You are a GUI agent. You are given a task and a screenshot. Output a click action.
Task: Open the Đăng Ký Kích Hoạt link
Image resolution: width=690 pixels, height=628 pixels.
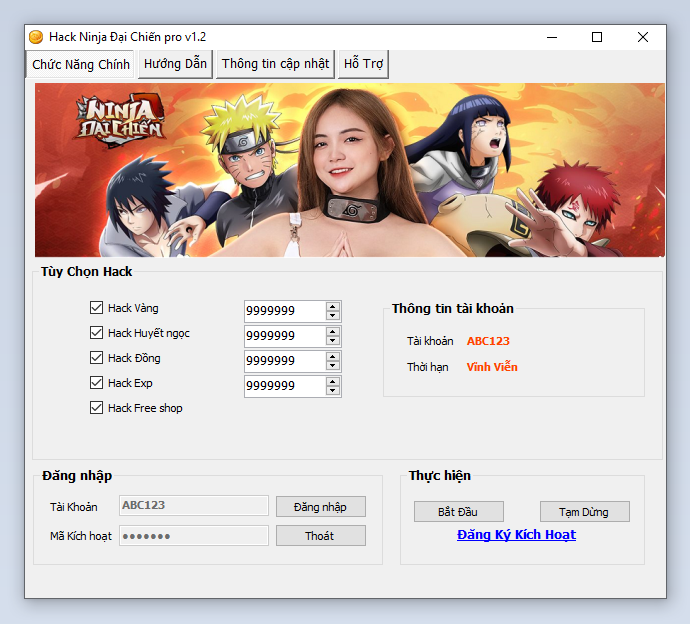click(516, 535)
